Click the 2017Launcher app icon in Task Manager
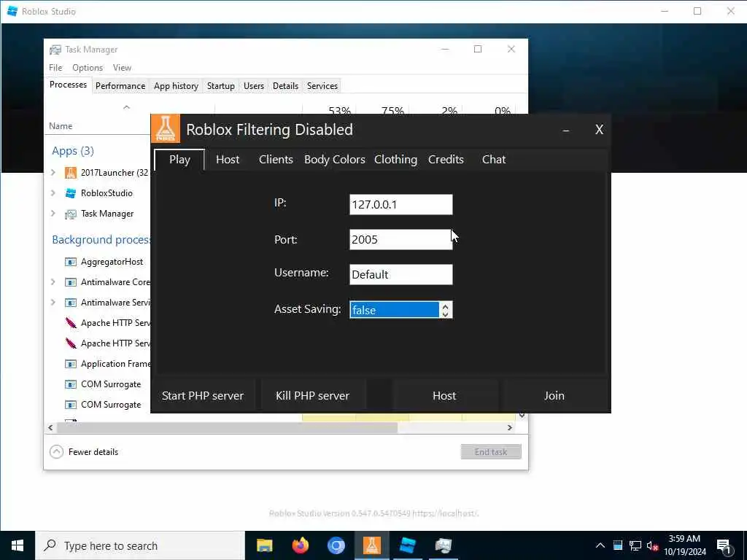This screenshot has width=747, height=560. coord(71,172)
